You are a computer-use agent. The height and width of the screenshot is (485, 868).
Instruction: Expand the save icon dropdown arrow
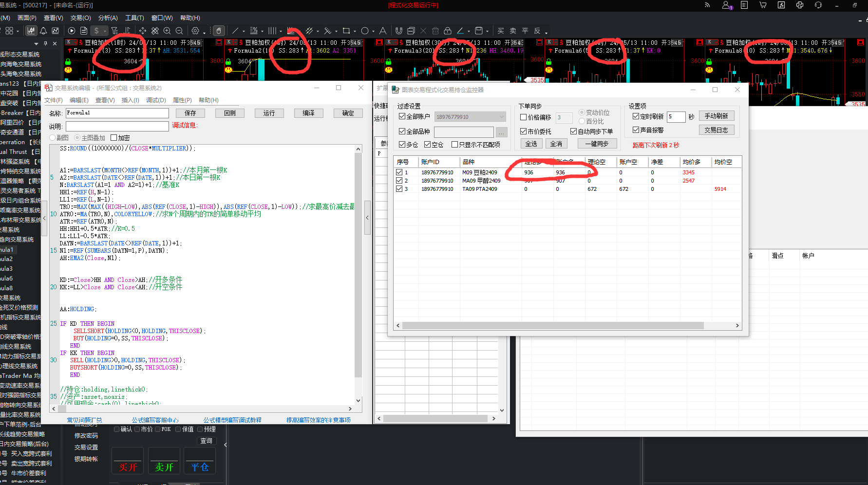[x=487, y=32]
